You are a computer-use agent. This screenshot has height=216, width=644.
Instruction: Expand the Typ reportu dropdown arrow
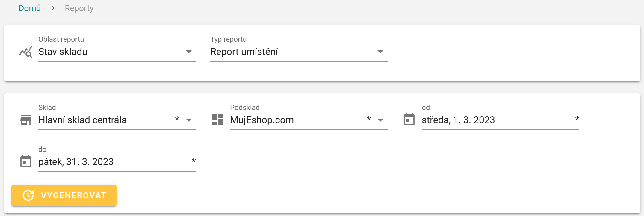tap(380, 52)
